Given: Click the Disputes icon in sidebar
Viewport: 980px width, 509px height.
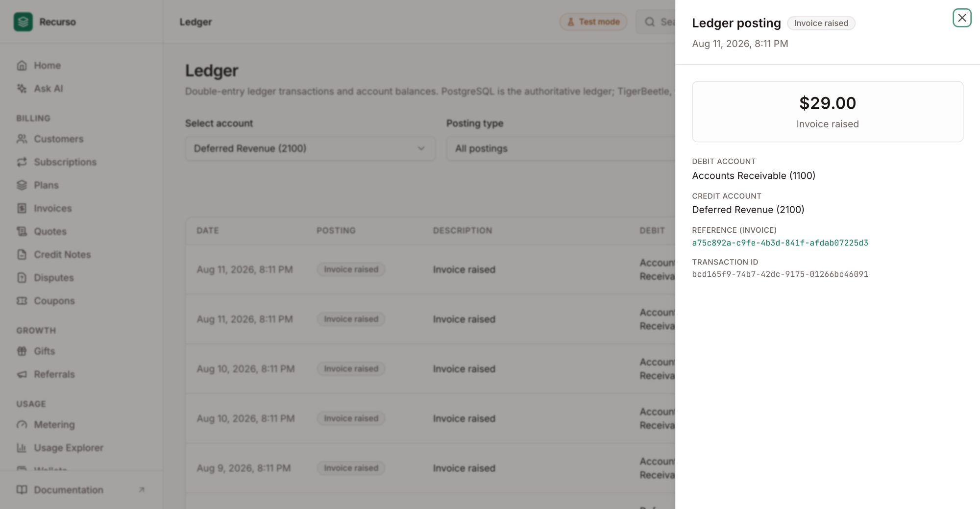Looking at the screenshot, I should tap(22, 278).
